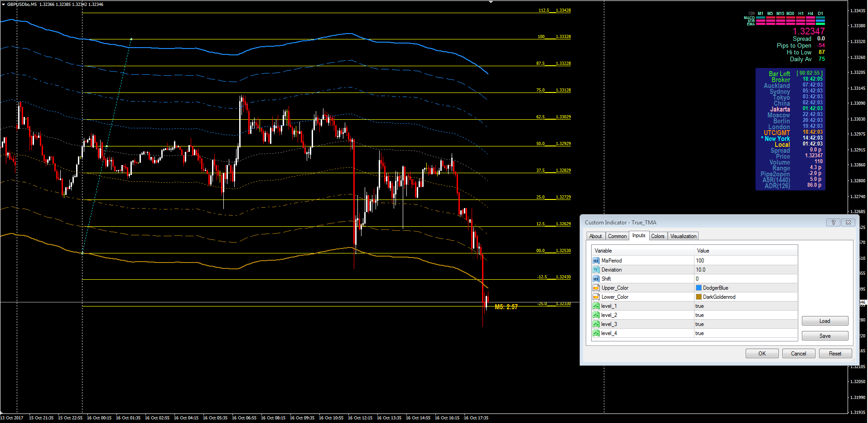Open the Colors tab
Viewport: 868px width, 423px height.
point(658,236)
